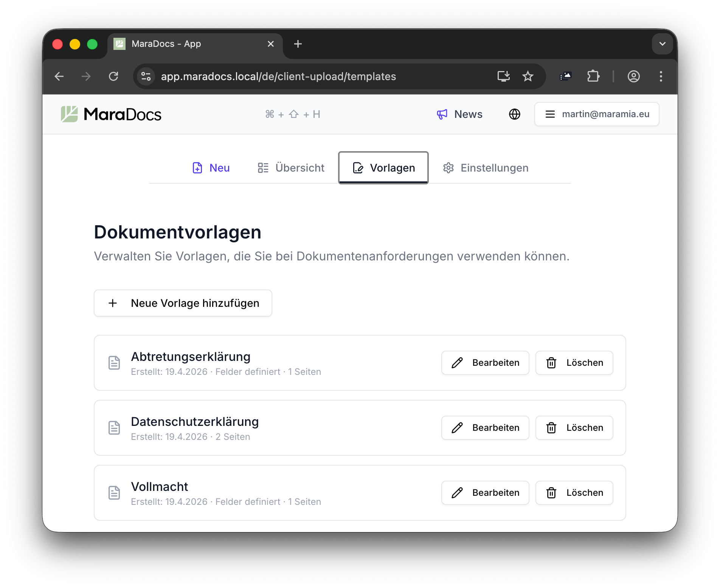Click the ⌘ + ⇧ + H shortcut hint

coord(293,114)
